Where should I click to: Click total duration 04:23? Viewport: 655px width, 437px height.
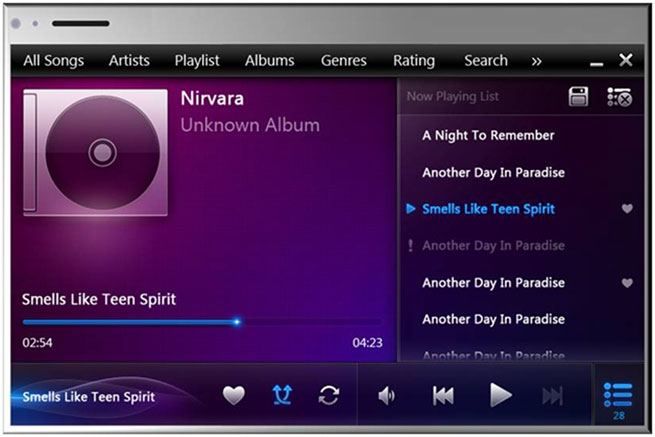click(x=367, y=343)
